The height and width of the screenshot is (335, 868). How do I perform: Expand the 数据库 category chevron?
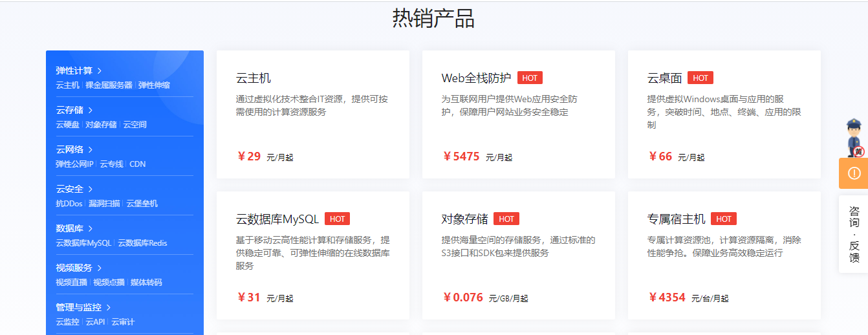pyautogui.click(x=91, y=228)
